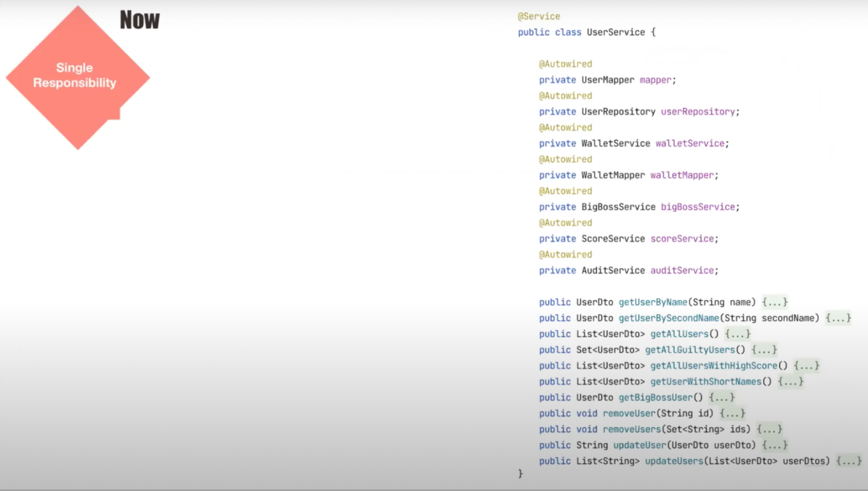Select the mapper field name
The width and height of the screenshot is (868, 491).
click(656, 80)
